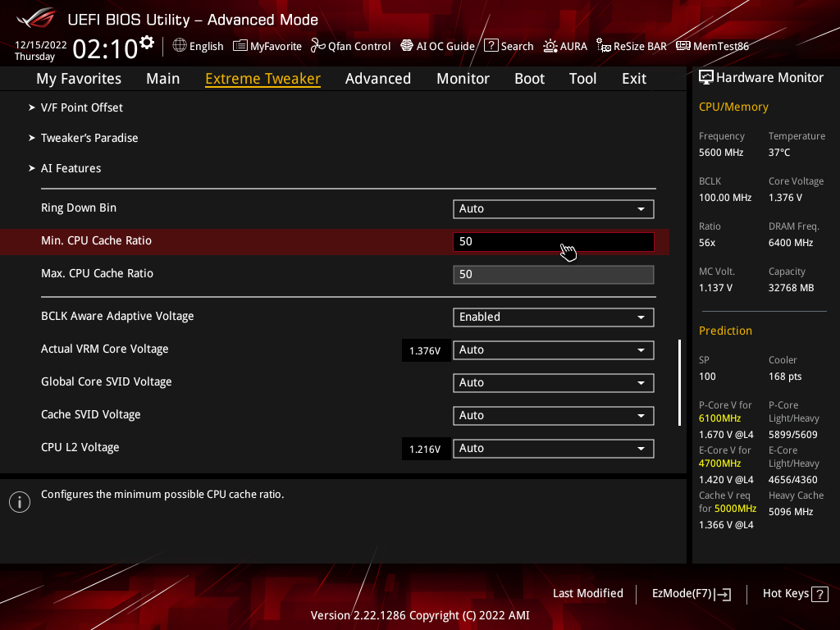840x630 pixels.
Task: Click 5000MHz cache prediction value
Action: click(735, 509)
